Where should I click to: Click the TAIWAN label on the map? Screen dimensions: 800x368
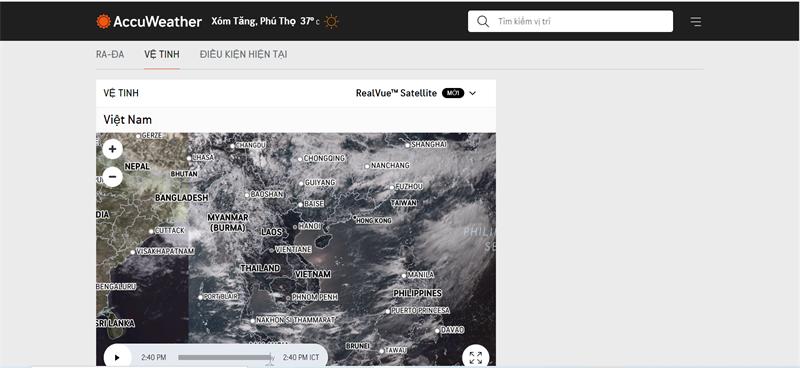click(404, 203)
